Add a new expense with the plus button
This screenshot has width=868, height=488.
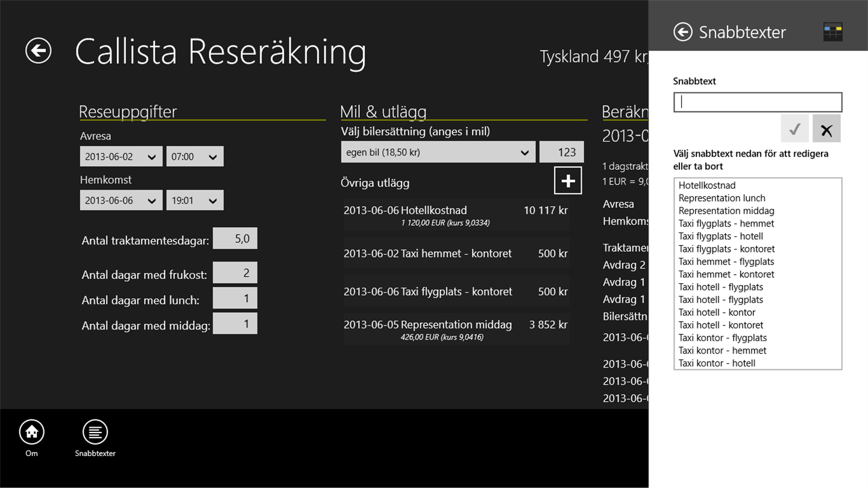tap(568, 181)
